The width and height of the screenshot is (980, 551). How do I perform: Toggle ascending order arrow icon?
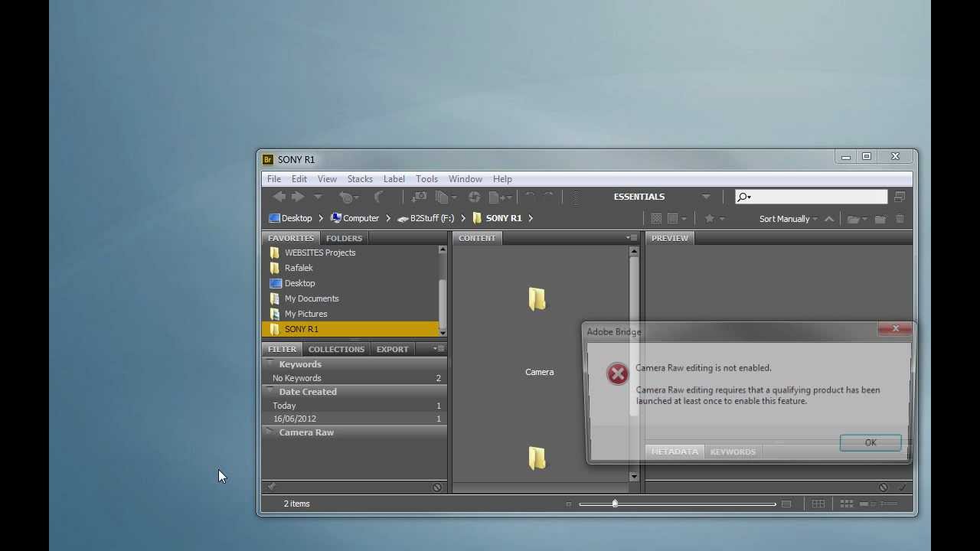pyautogui.click(x=829, y=219)
